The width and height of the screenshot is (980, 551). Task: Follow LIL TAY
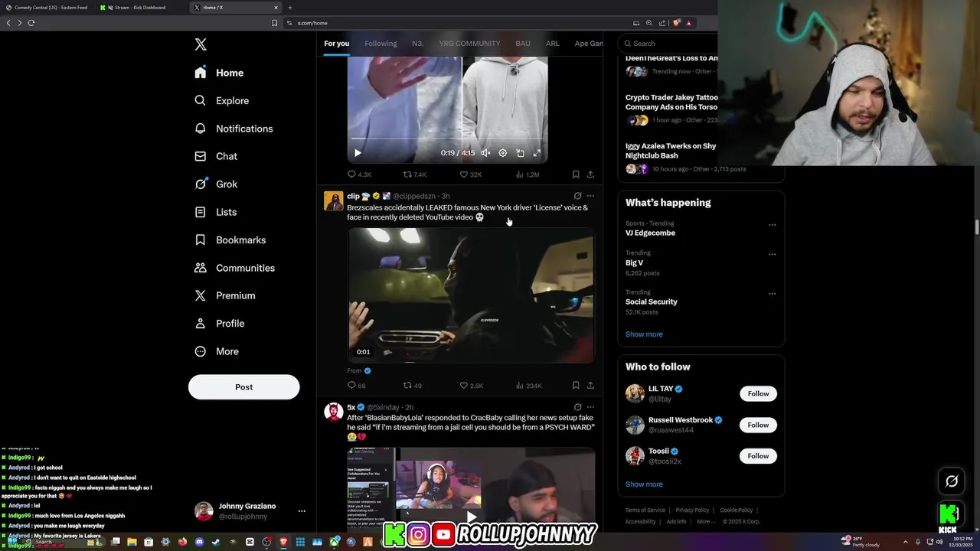[758, 393]
